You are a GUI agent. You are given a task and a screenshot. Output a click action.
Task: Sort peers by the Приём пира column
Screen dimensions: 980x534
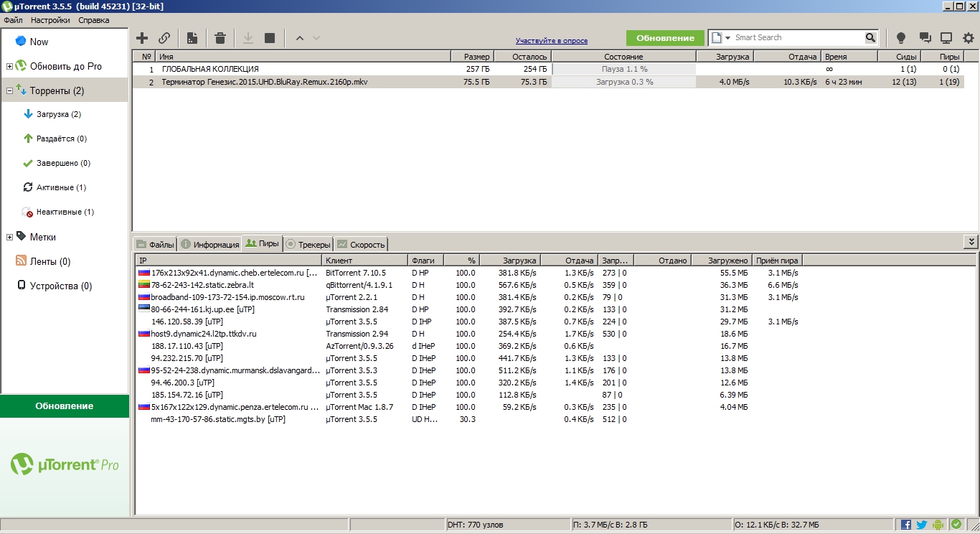(x=777, y=261)
